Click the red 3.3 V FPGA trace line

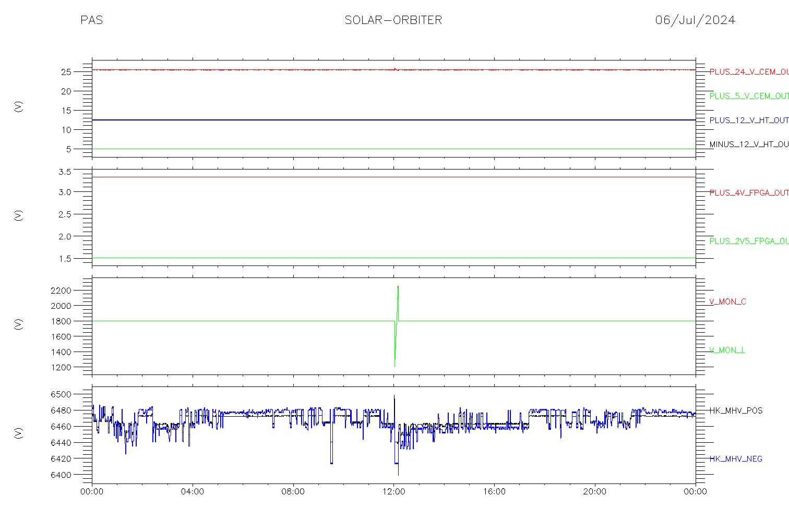pos(393,177)
